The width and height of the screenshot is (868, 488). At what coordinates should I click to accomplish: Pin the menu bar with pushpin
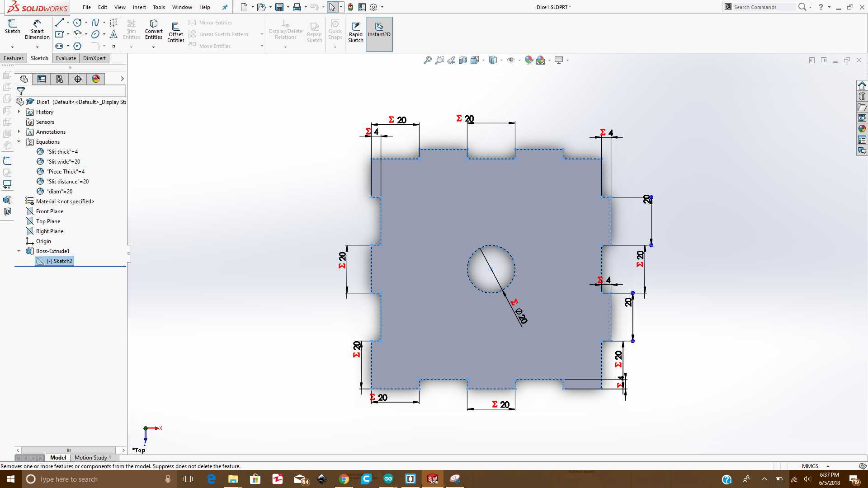click(x=225, y=7)
